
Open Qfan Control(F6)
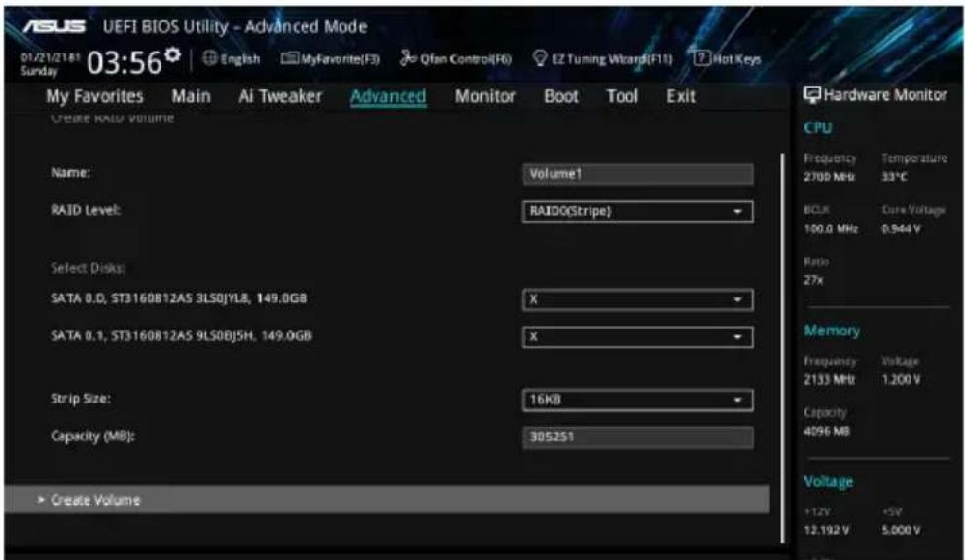(455, 58)
